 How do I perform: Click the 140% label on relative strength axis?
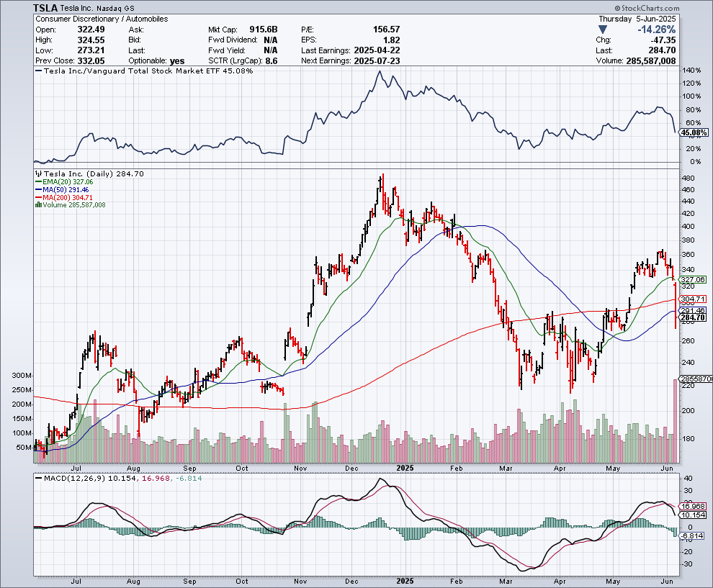(x=691, y=71)
